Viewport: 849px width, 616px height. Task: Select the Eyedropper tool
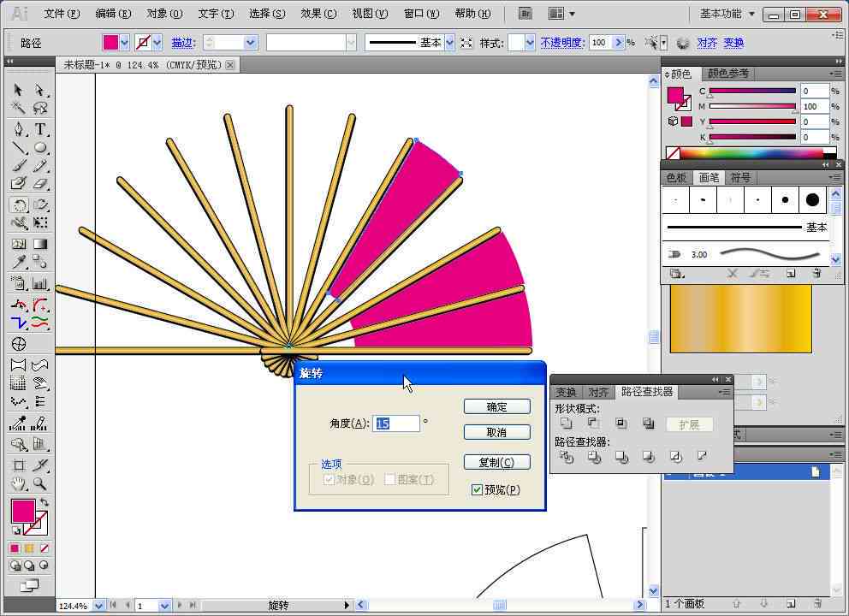(x=18, y=263)
